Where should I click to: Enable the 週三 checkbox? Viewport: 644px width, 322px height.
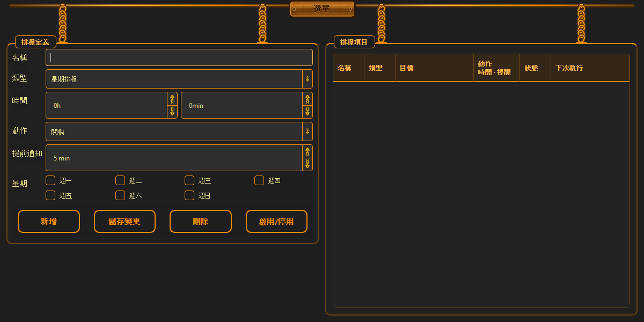pyautogui.click(x=189, y=180)
